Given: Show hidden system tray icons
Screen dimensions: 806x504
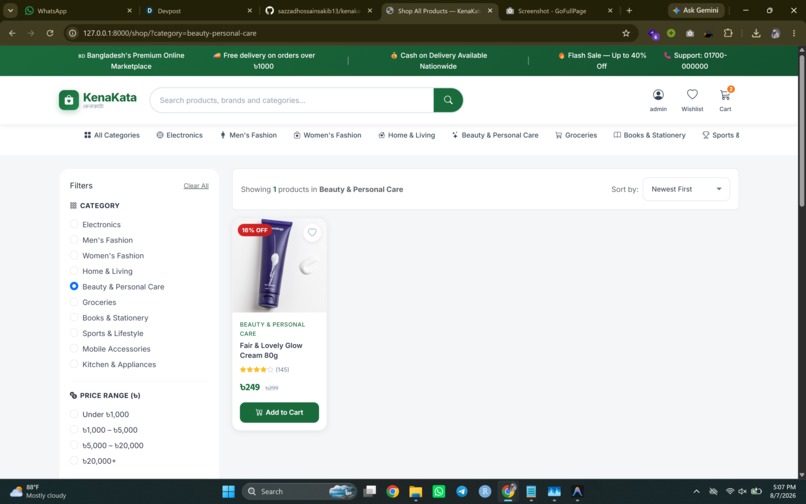Looking at the screenshot, I should 696,491.
